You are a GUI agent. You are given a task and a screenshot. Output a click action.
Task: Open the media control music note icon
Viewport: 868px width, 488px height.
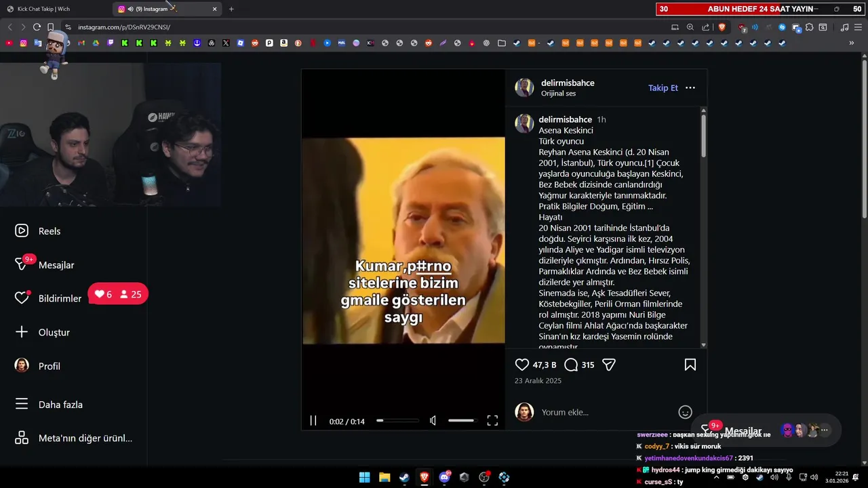point(844,27)
